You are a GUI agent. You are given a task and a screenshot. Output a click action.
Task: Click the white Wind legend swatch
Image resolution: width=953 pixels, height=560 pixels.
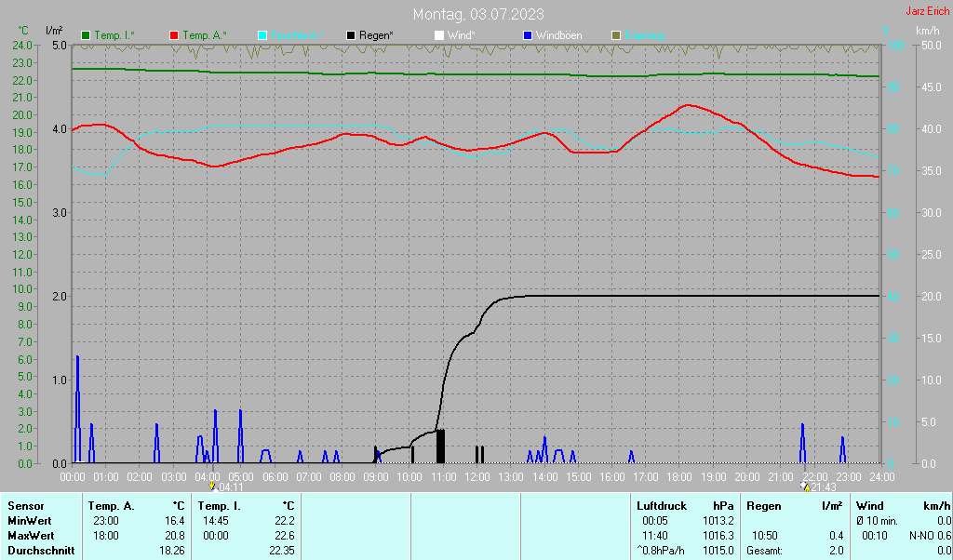pyautogui.click(x=439, y=36)
